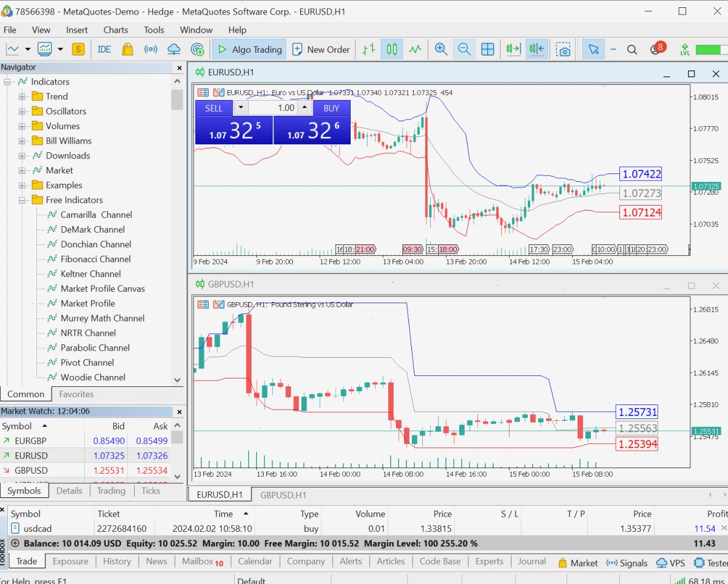
Task: Expand the Bill Williams folder
Action: (x=22, y=141)
